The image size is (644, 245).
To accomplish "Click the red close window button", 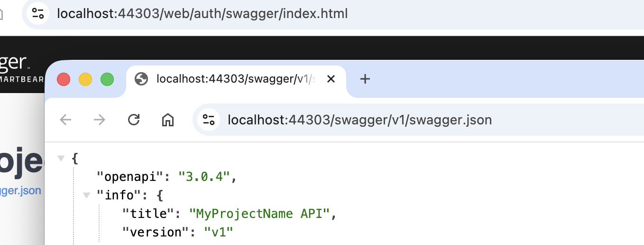I will (x=64, y=79).
